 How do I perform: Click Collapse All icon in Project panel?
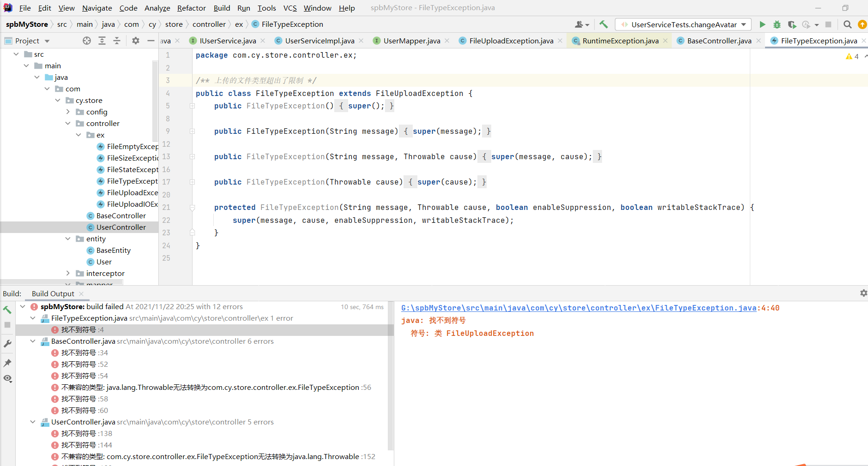point(117,41)
